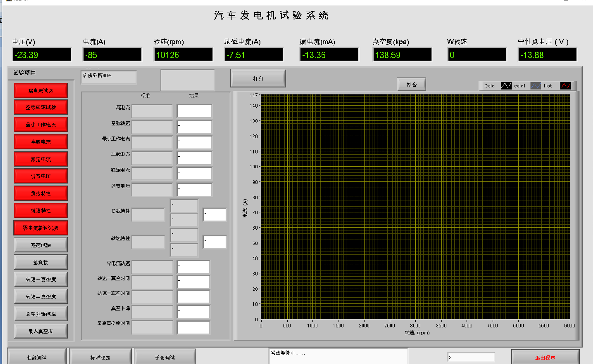
Task: Click the 转速二真空时间 result field
Action: pyautogui.click(x=193, y=297)
